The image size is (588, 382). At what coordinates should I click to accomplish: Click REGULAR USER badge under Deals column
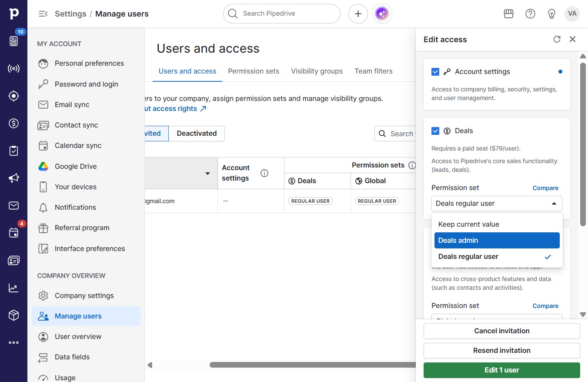pyautogui.click(x=311, y=201)
